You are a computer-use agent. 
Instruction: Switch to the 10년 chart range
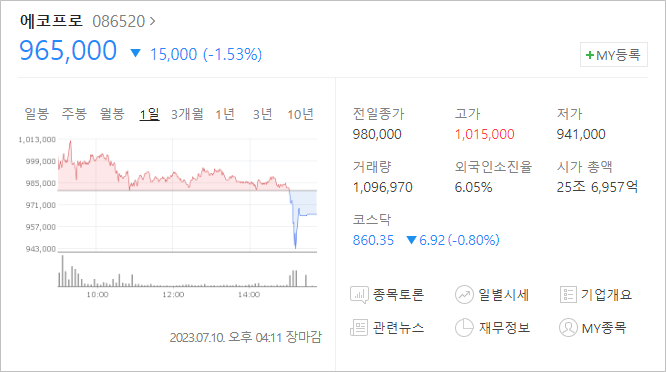click(300, 114)
